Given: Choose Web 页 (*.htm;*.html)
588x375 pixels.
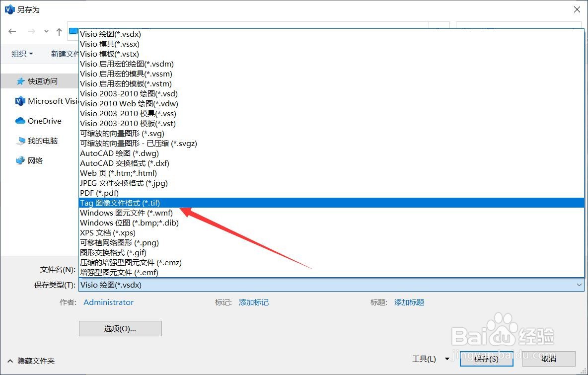Looking at the screenshot, I should 332,173.
